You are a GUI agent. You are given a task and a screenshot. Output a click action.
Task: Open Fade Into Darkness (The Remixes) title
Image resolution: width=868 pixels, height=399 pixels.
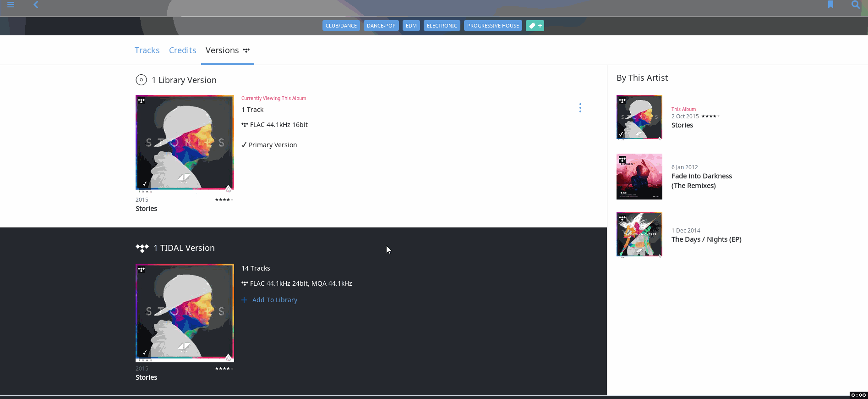[x=702, y=181]
